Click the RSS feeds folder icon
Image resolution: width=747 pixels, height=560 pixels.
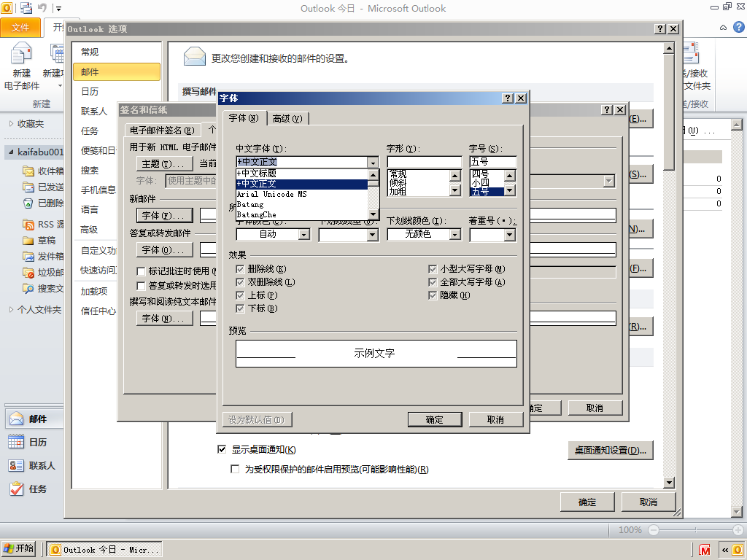coord(28,225)
